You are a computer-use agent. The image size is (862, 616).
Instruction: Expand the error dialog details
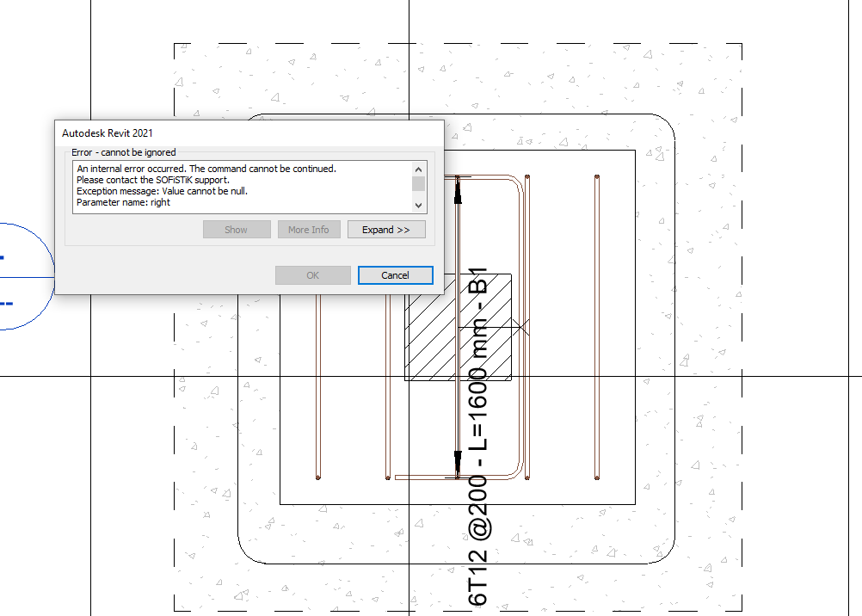[386, 230]
